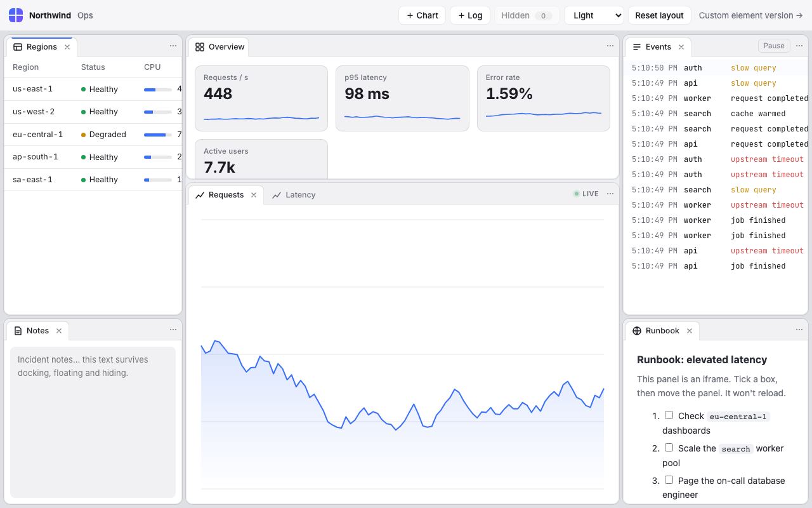
Task: Click the Error rate card
Action: click(544, 98)
